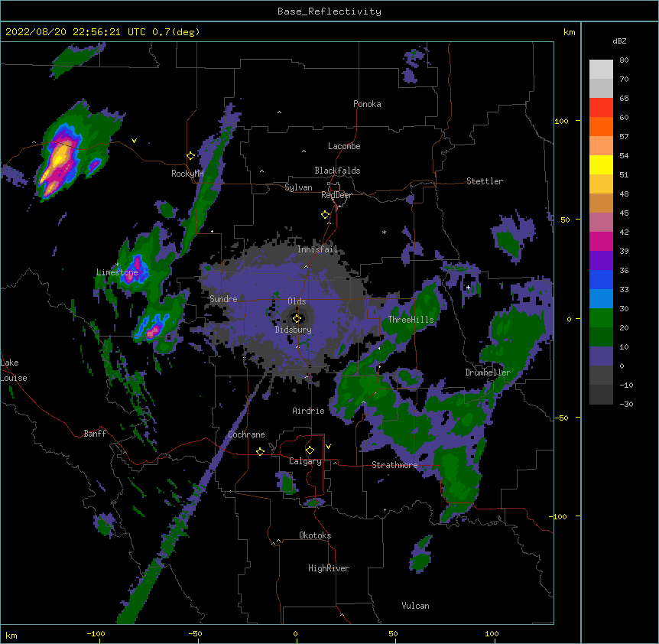Select the royal blue 33-36 dBZ swatch
This screenshot has height=644, width=659.
pyautogui.click(x=601, y=279)
